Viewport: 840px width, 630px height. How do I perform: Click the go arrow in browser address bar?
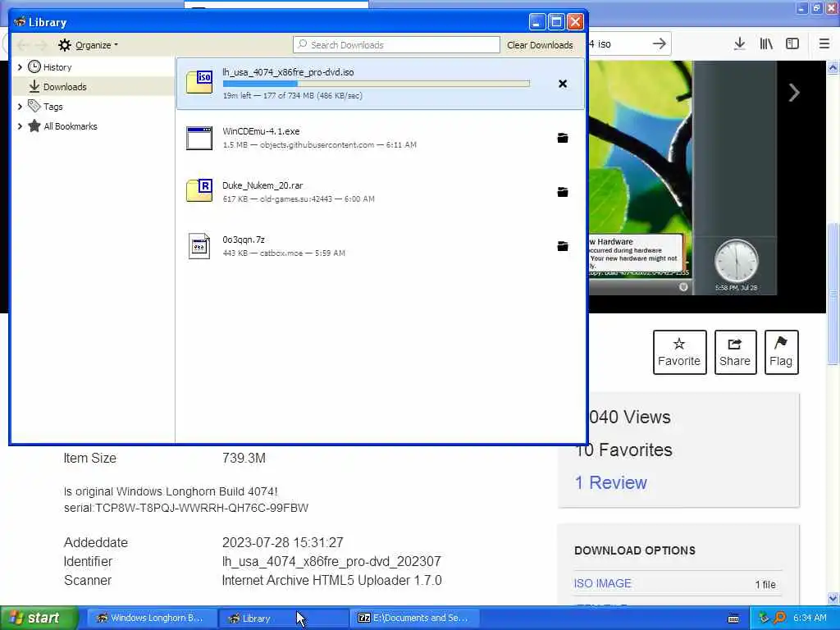point(659,44)
